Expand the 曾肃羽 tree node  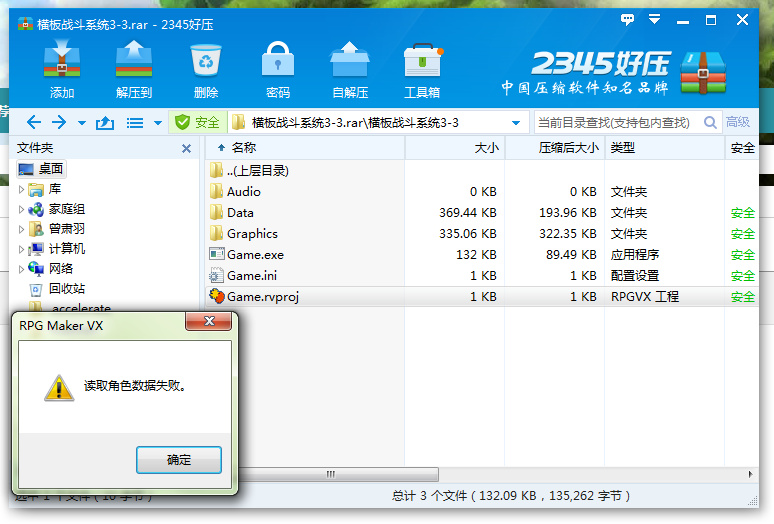point(21,229)
